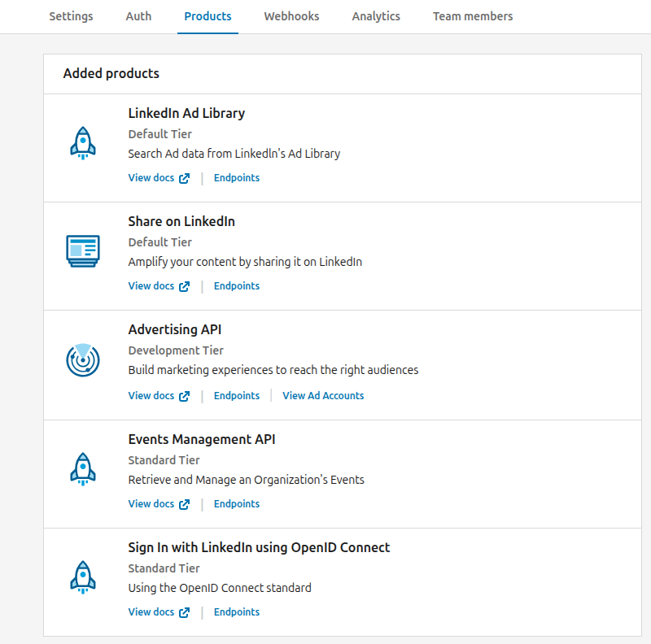Click 'Standard Tier' under Events Management API
Image resolution: width=651 pixels, height=644 pixels.
164,460
